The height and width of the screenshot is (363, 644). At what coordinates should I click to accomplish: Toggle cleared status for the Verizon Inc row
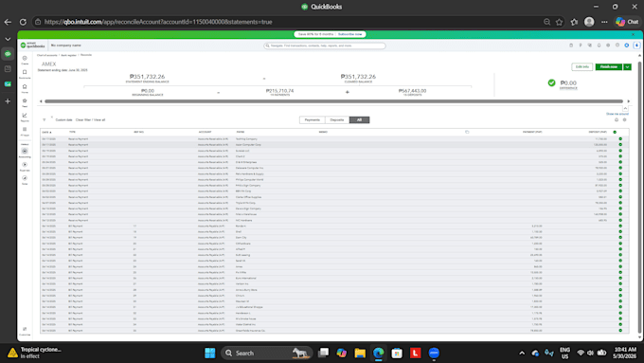point(620,284)
